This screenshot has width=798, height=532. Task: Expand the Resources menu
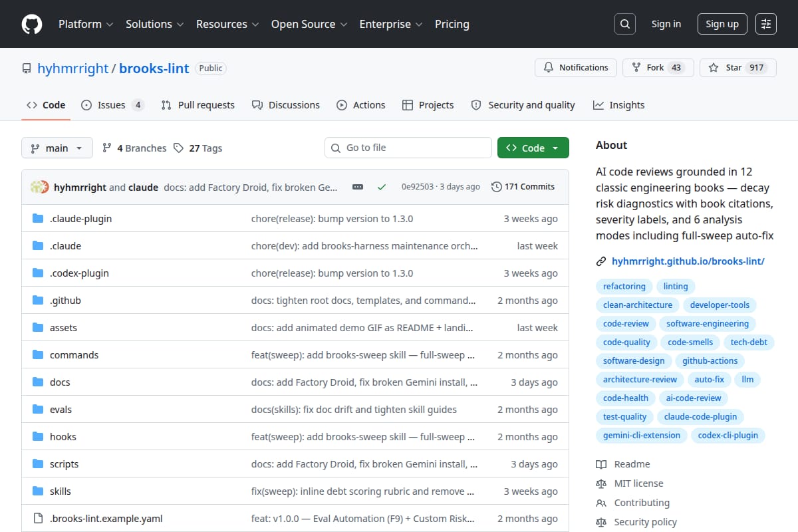click(227, 24)
